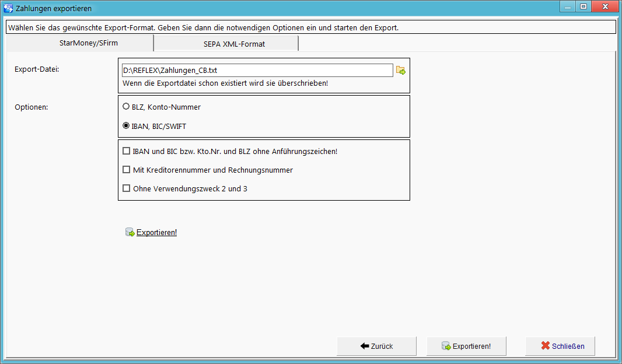Screen dimensions: 622x364
Task: Close dialog via Schließen button
Action: 560,346
